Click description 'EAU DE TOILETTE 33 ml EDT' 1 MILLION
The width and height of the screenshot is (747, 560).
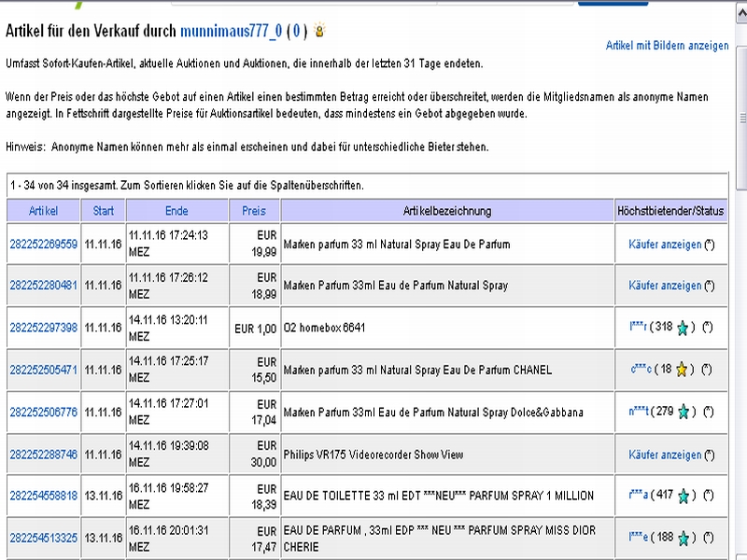click(439, 496)
